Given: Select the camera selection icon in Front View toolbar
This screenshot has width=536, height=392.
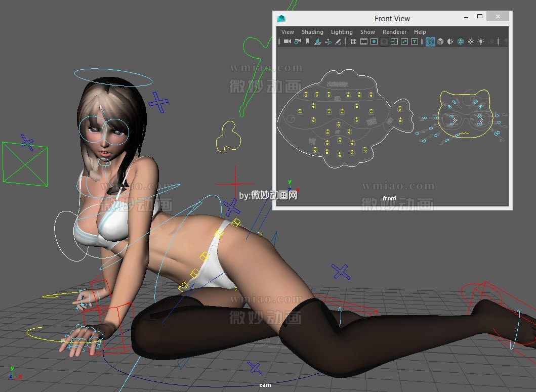Looking at the screenshot, I should coord(287,41).
